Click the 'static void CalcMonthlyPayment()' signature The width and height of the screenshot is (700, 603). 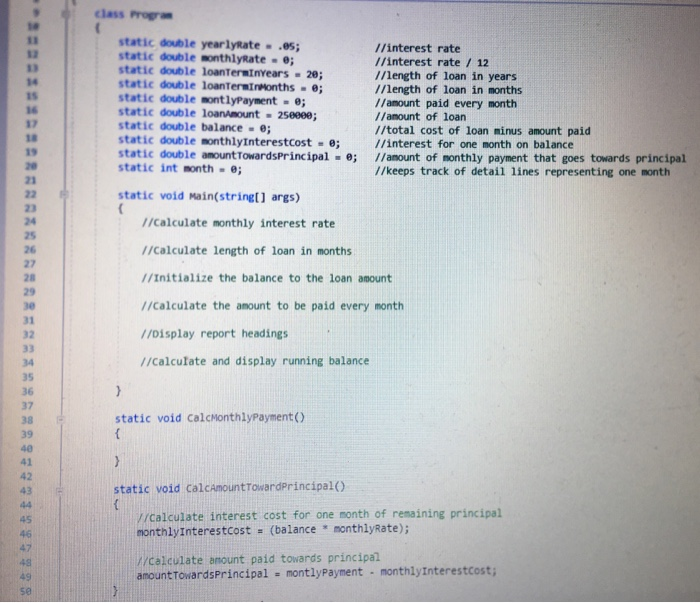(210, 418)
